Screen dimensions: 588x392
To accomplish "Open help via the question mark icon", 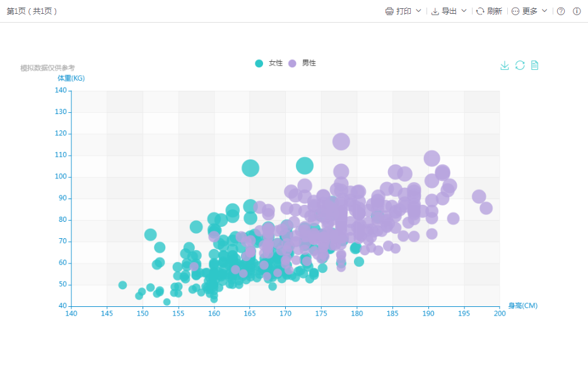I will coord(561,11).
